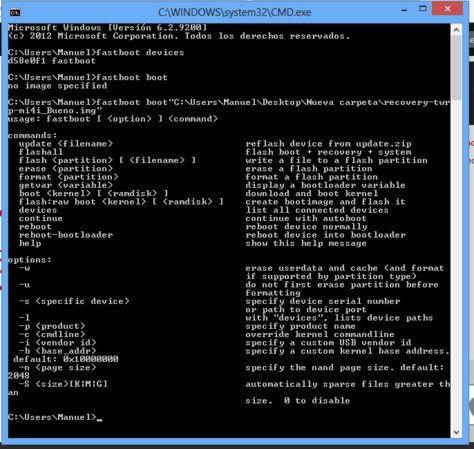
Task: Click the CMD.exe window title text
Action: [234, 13]
